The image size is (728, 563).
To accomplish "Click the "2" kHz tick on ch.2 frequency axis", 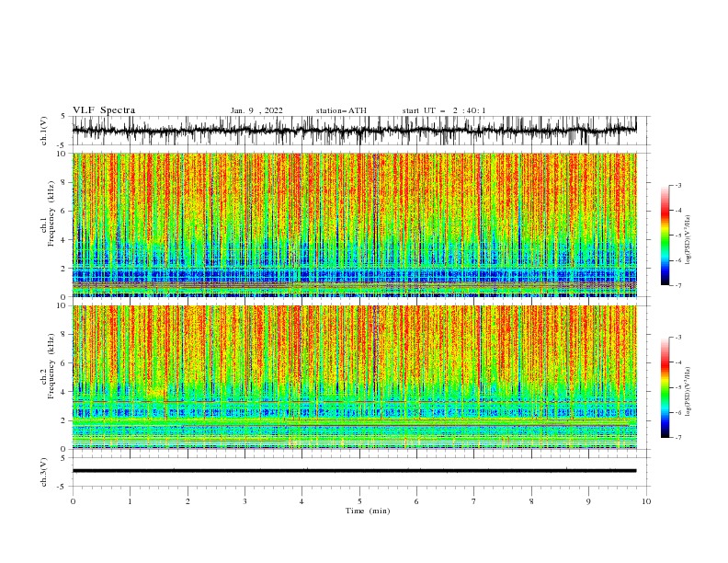I will (x=65, y=420).
